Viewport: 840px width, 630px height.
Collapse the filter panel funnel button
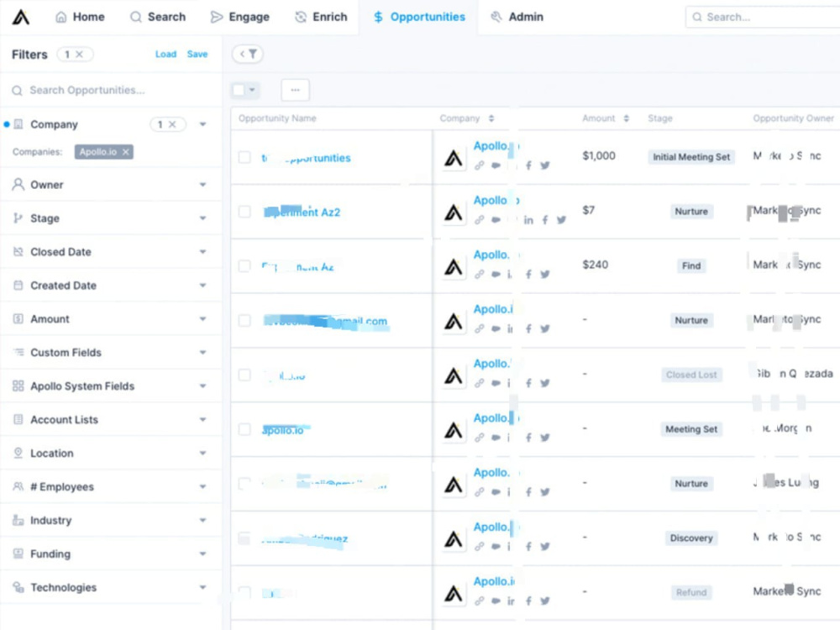click(x=248, y=54)
